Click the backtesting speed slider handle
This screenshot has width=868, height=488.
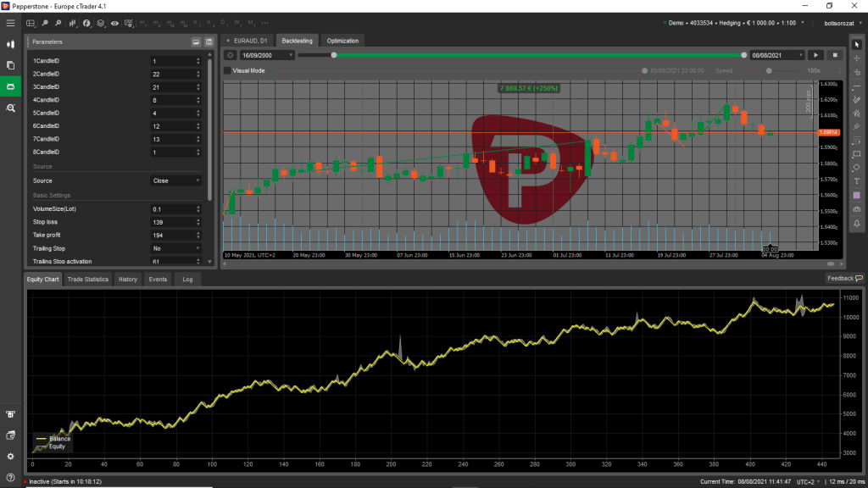tap(769, 71)
